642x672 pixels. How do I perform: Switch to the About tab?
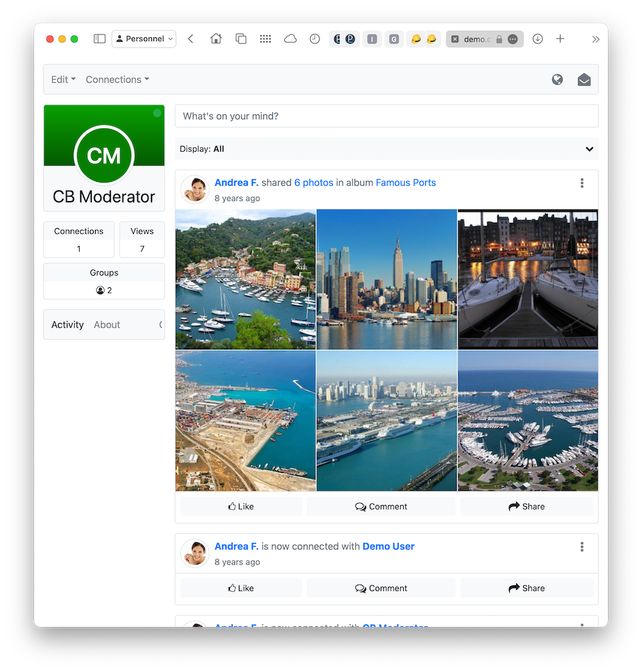107,324
